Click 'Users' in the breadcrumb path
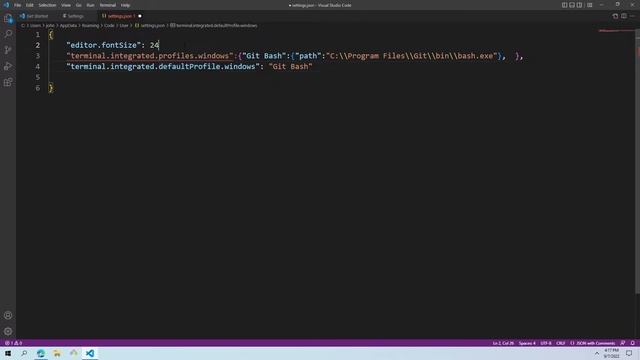The width and height of the screenshot is (640, 360). 36,26
